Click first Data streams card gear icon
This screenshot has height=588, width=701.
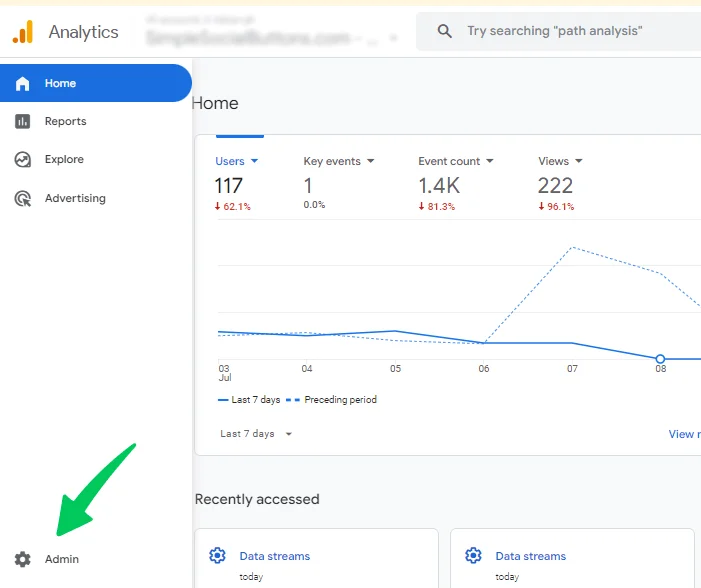click(217, 556)
